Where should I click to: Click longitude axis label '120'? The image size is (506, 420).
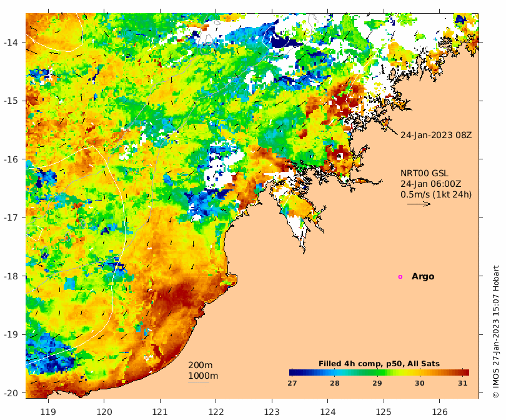(x=104, y=412)
